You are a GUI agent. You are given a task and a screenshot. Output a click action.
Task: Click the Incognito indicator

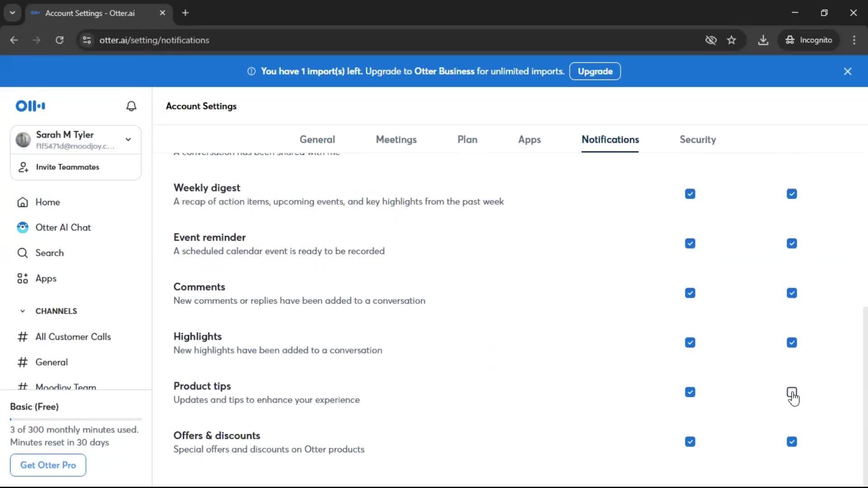(x=809, y=40)
